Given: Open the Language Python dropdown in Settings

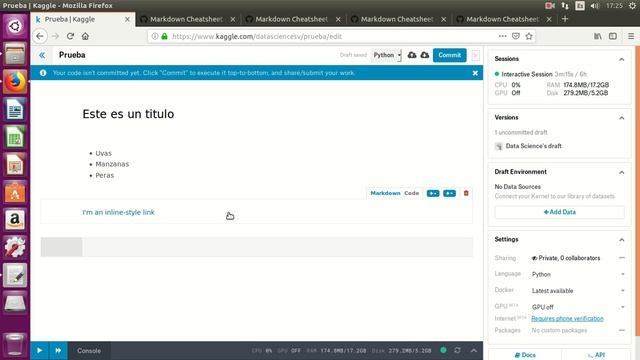Looking at the screenshot, I should pyautogui.click(x=578, y=274).
